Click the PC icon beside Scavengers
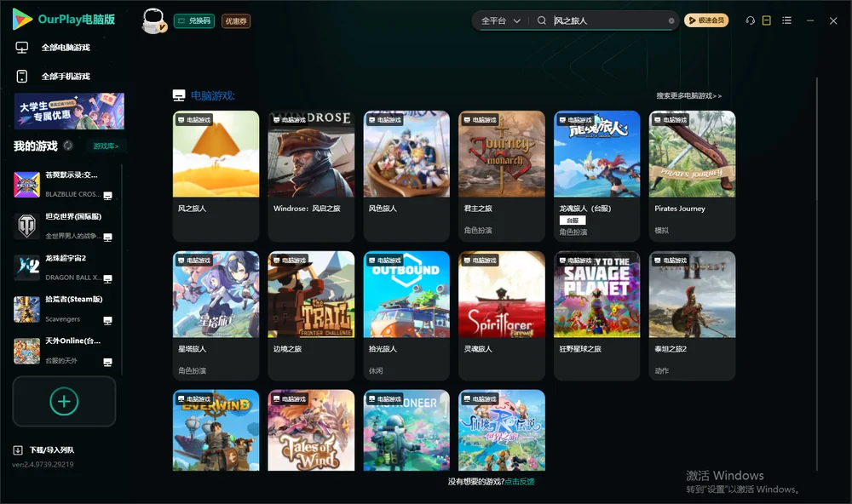Screen dimensions: 852x504 (x=107, y=320)
